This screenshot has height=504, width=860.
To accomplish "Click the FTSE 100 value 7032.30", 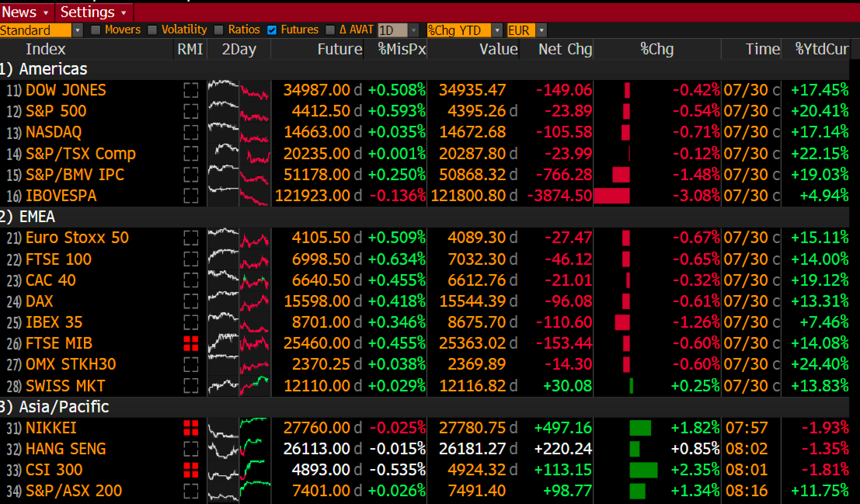I will pos(477,259).
